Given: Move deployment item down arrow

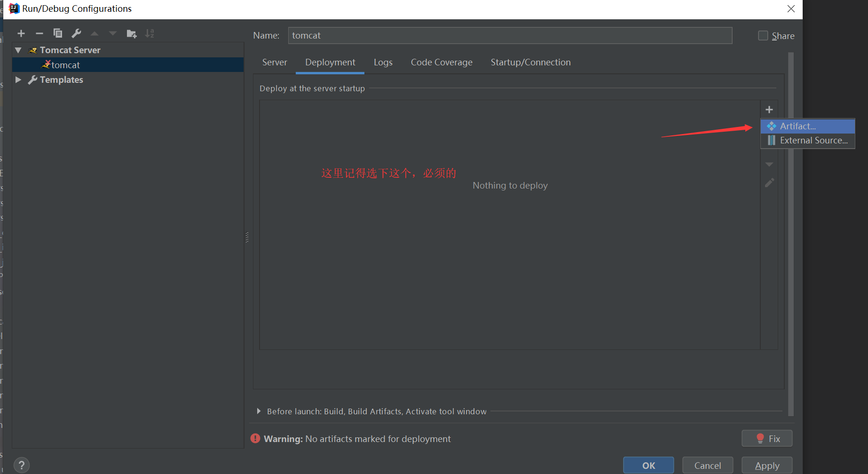Looking at the screenshot, I should tap(769, 165).
